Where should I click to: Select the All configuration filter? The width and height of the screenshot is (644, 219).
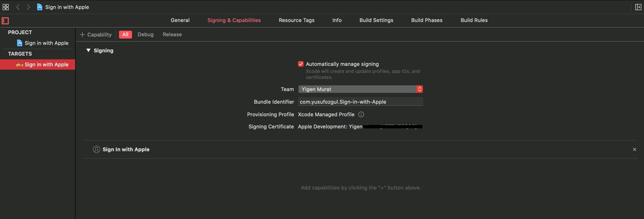[x=125, y=35]
